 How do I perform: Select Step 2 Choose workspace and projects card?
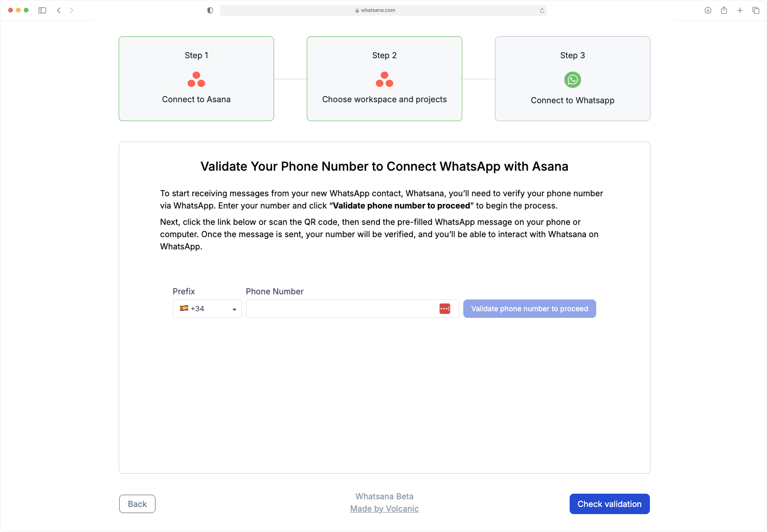click(x=385, y=79)
